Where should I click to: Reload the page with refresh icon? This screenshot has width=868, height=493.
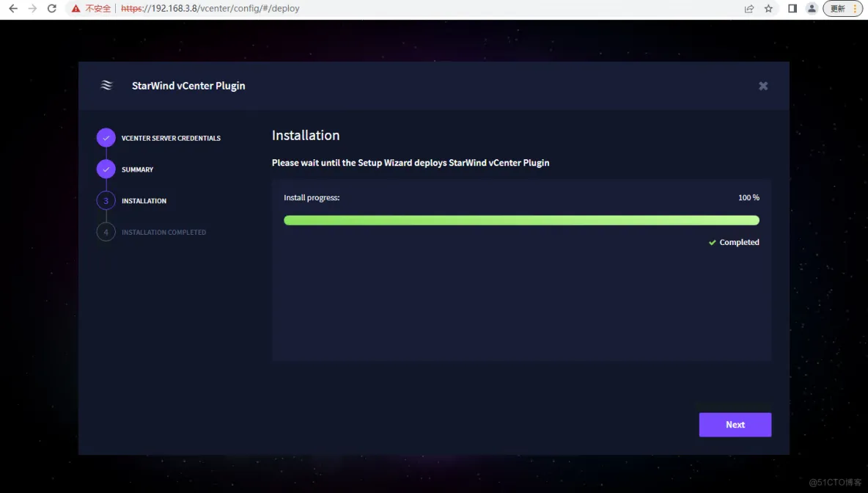pyautogui.click(x=51, y=8)
